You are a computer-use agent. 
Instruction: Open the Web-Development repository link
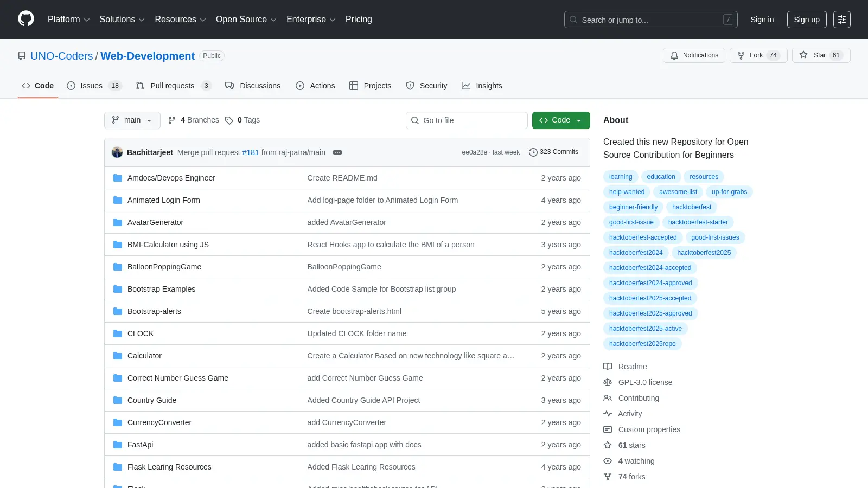click(148, 56)
